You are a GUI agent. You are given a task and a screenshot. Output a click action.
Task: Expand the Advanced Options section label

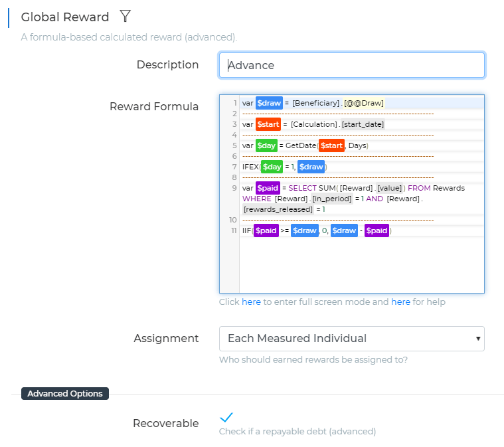(x=65, y=393)
